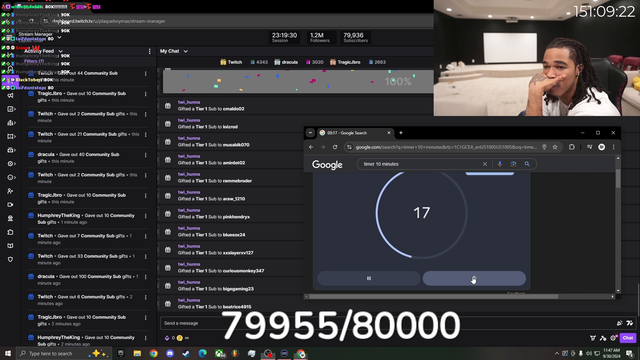The height and width of the screenshot is (360, 640).
Task: Click the shield icon in Twitch sidebar
Action: click(x=11, y=259)
